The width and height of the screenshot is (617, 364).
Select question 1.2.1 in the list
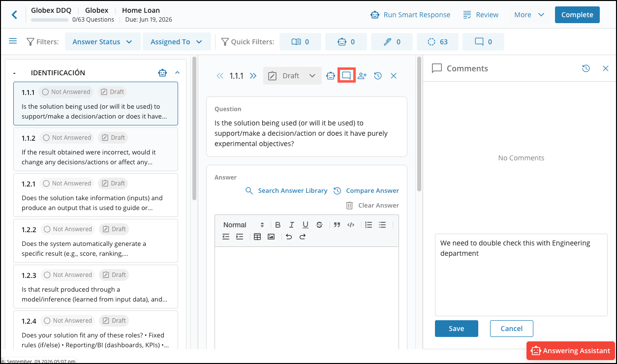(95, 195)
